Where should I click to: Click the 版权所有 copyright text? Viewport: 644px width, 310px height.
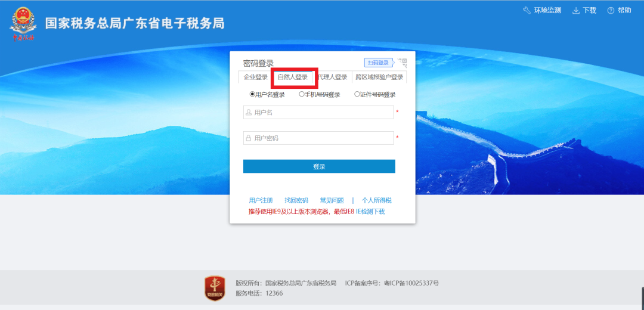[286, 283]
